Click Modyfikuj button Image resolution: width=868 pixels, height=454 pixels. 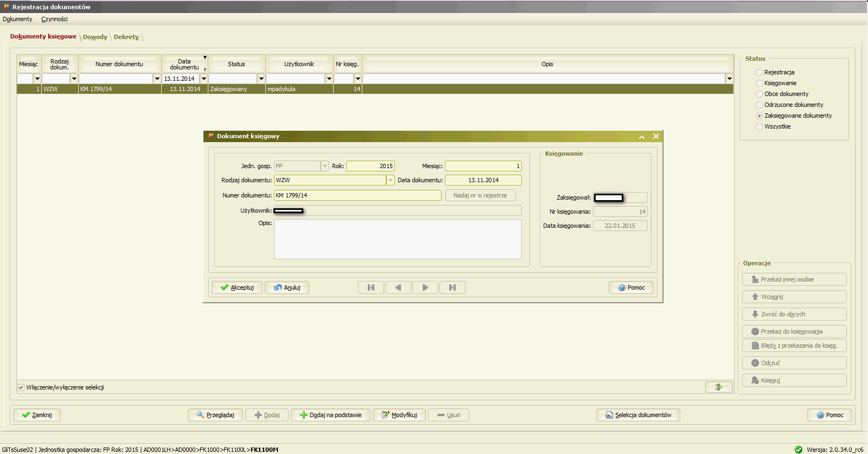click(x=399, y=415)
